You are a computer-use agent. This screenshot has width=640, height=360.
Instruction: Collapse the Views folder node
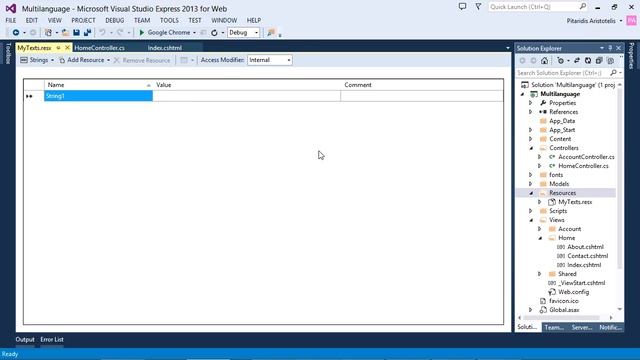click(531, 220)
